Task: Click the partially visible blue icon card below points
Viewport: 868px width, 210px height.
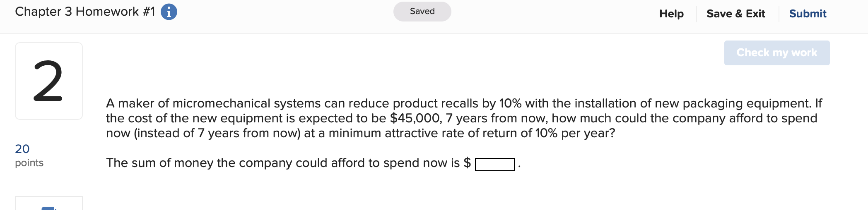Action: 49,203
